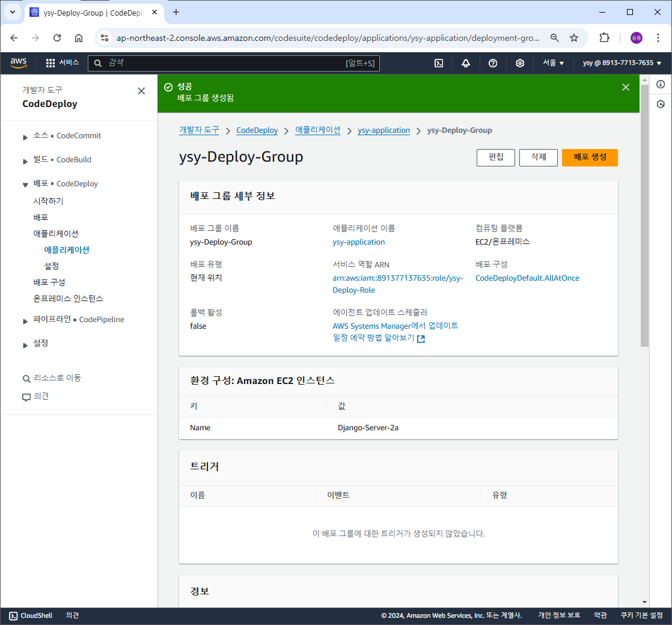Select the highlighted 애플리케이션 sub-item

point(67,250)
